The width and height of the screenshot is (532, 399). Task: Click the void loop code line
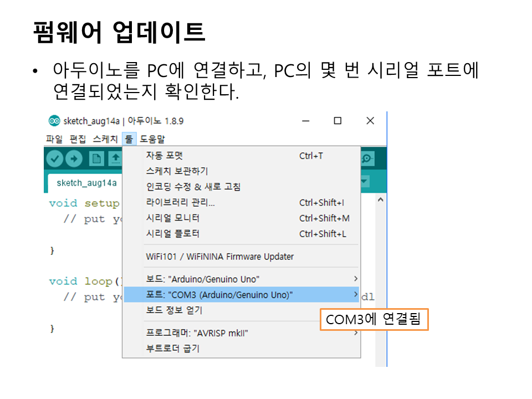tap(85, 282)
